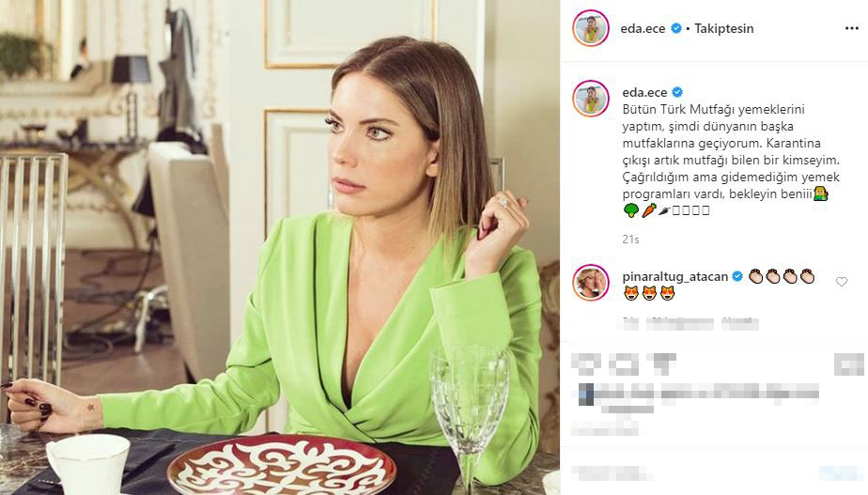Click verified badge next to pinaraltug_atacan
868x495 pixels.
(x=737, y=276)
